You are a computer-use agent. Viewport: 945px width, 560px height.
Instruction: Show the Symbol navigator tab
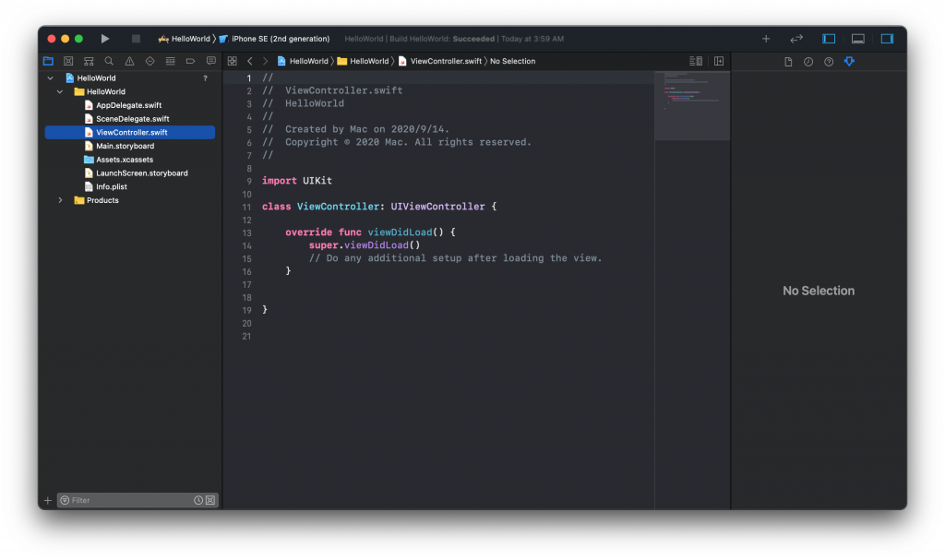tap(89, 61)
